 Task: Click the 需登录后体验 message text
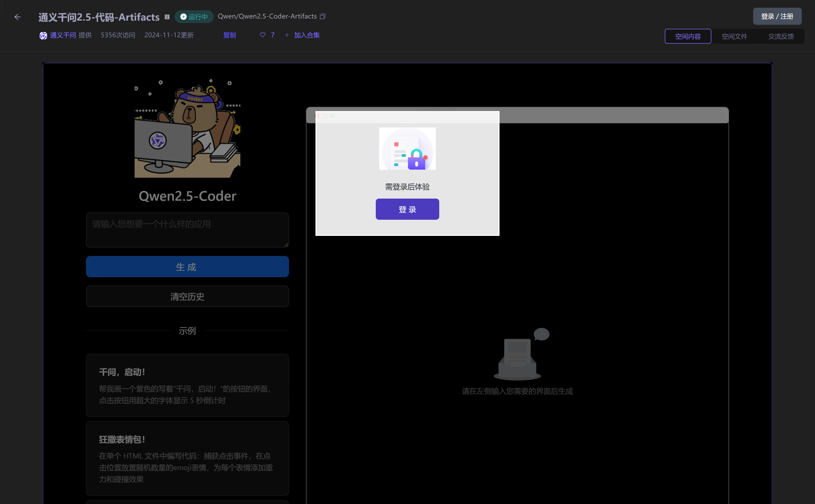pos(407,187)
